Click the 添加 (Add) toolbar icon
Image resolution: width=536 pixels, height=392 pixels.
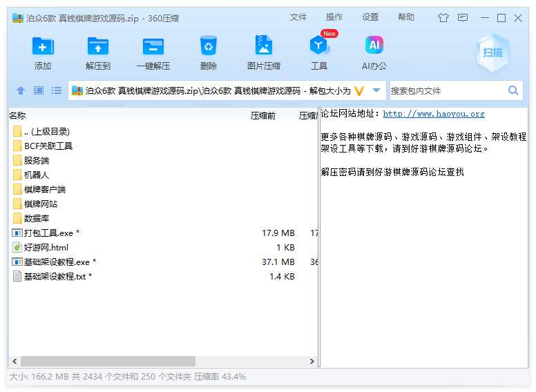pos(43,46)
